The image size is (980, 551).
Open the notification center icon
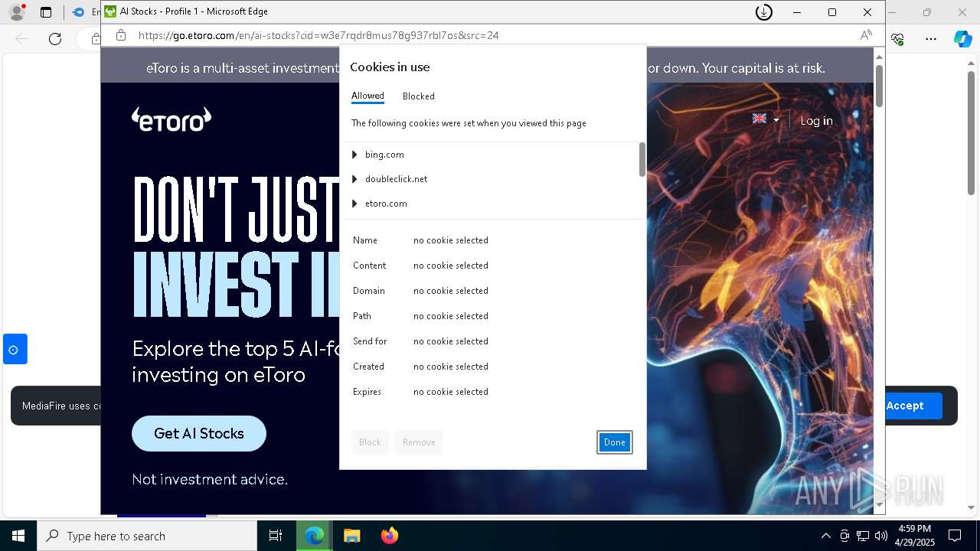click(x=955, y=536)
